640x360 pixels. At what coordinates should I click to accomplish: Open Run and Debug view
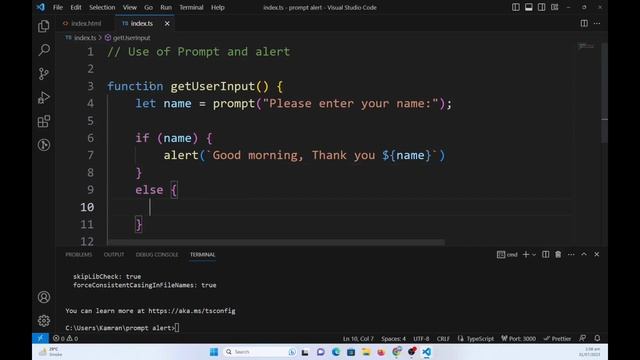coord(44,98)
